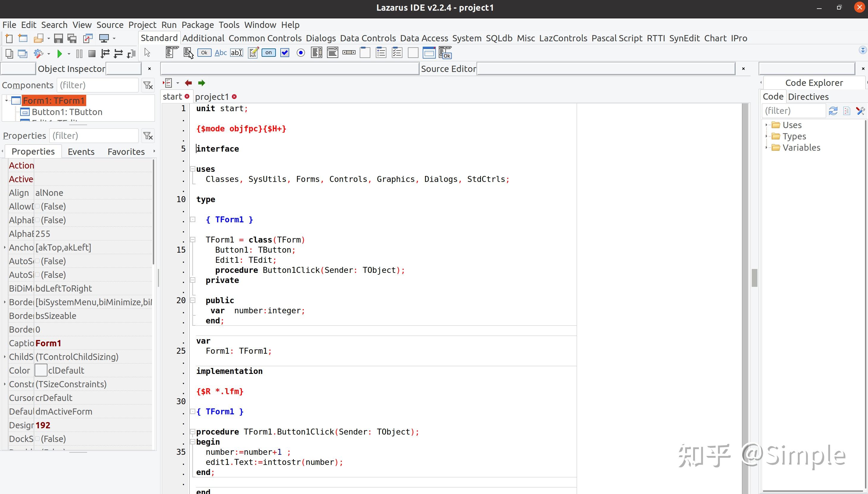Select the TEdit palette component
Screen dimensions: 868x494
pos(237,53)
